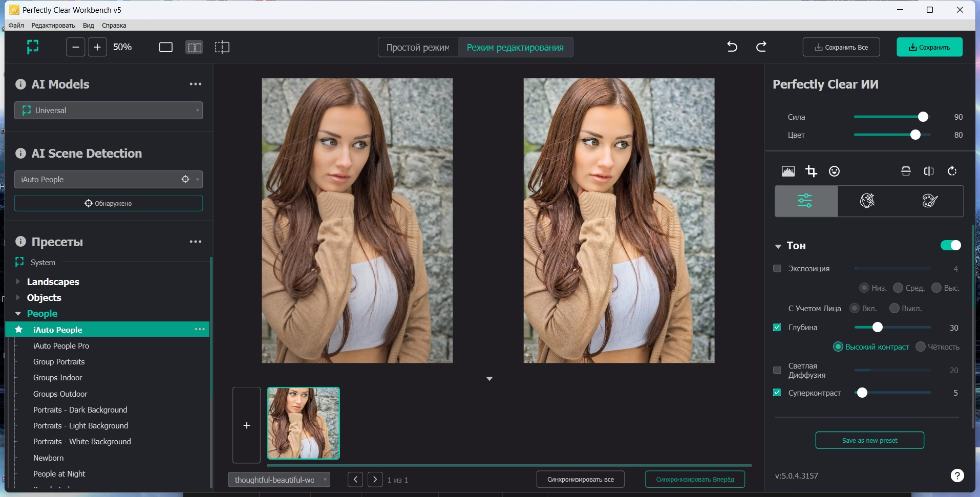This screenshot has width=980, height=497.
Task: Open face retouching smiley tool
Action: (835, 171)
